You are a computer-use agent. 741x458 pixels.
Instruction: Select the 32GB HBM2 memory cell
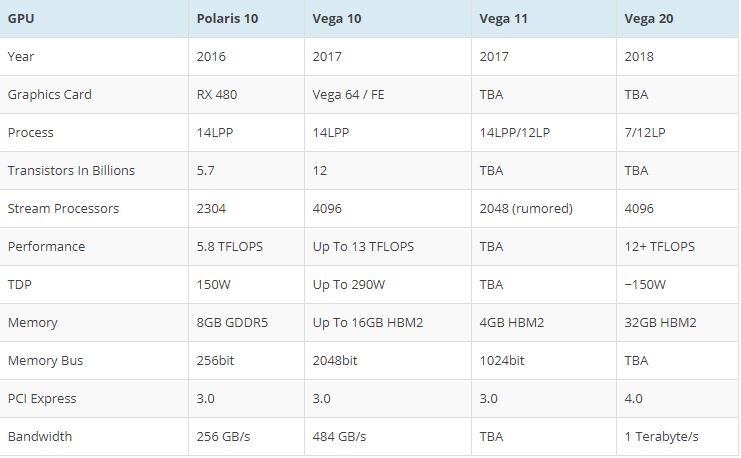pyautogui.click(x=660, y=322)
